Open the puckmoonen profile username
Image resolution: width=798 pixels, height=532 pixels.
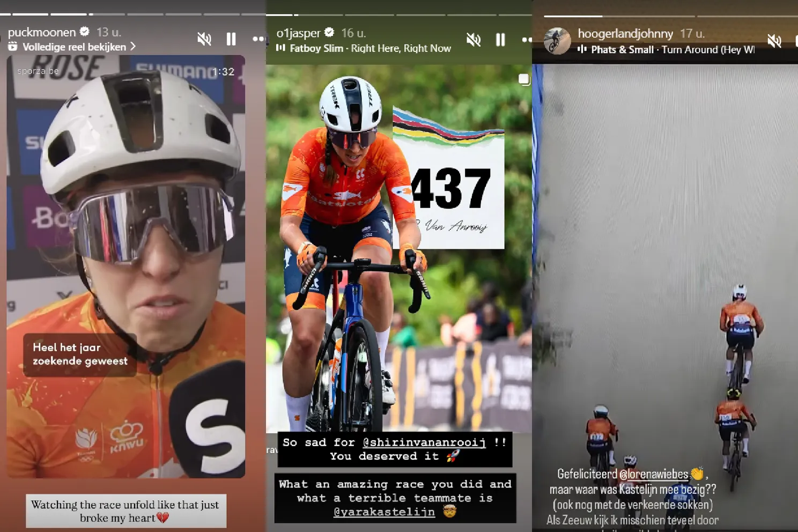[42, 32]
